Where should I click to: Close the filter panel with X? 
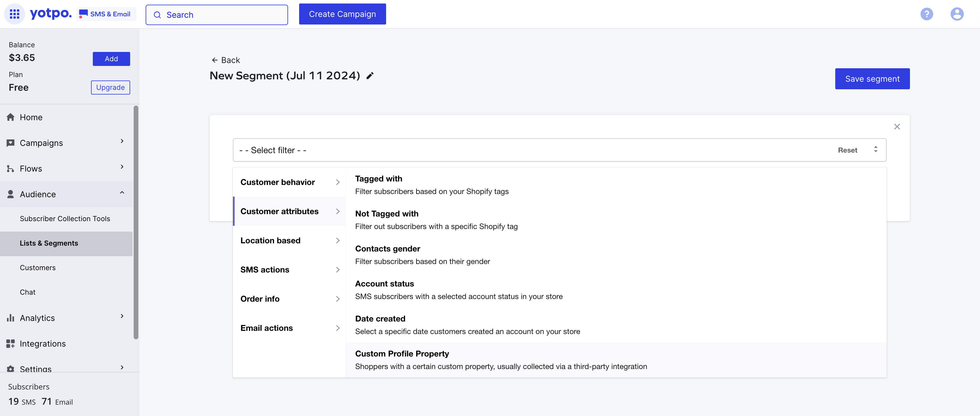click(x=897, y=127)
